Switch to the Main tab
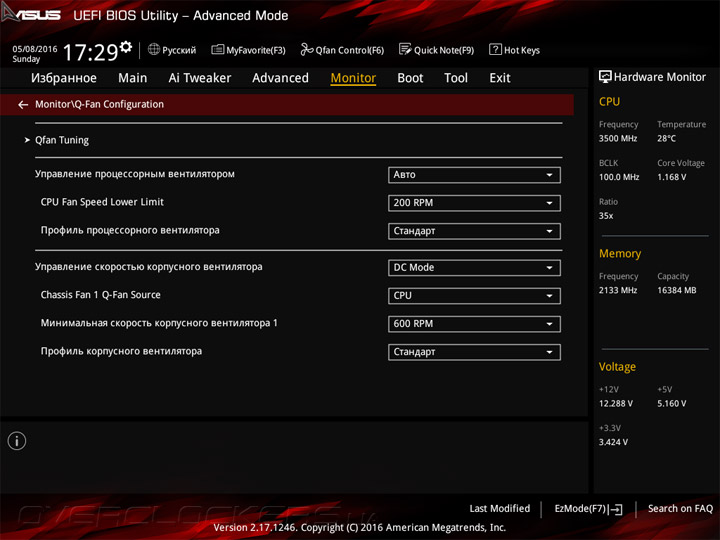The width and height of the screenshot is (720, 540). coord(133,78)
